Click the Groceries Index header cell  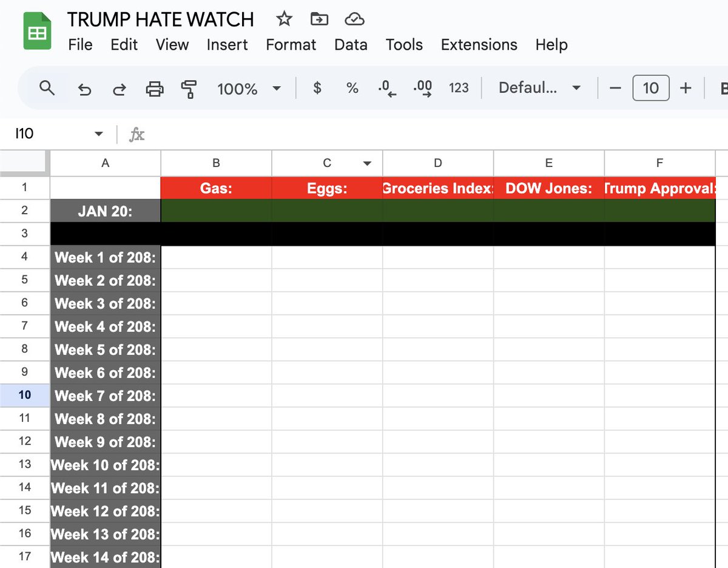[438, 188]
